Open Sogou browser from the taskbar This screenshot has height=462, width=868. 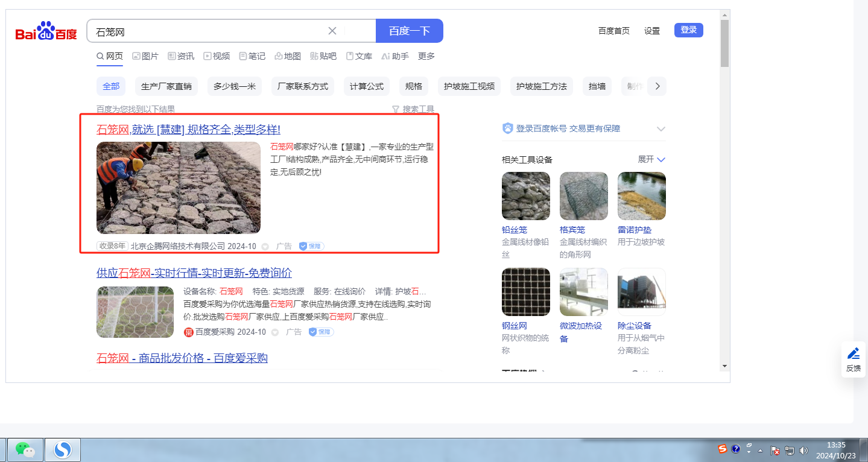[x=63, y=450]
